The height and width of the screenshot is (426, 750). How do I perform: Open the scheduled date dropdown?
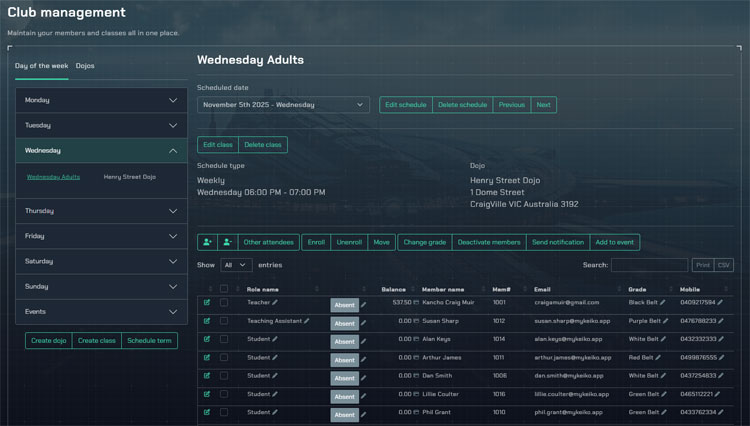pos(283,104)
